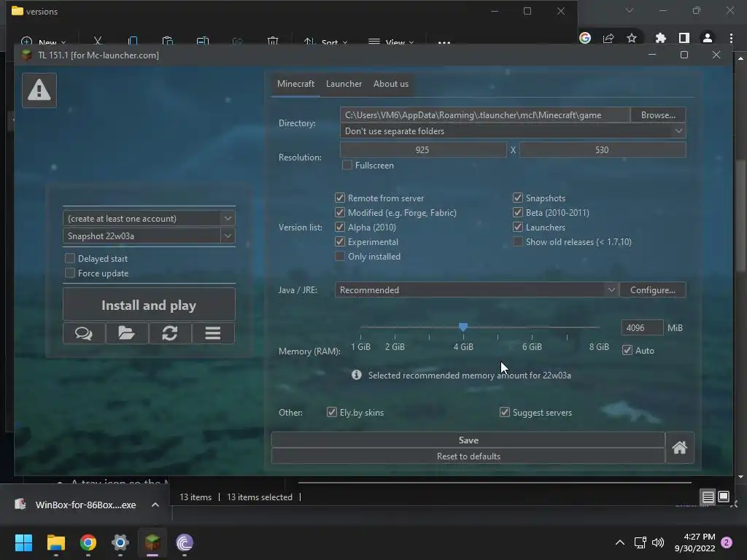The image size is (747, 560).
Task: Click the refresh versions icon button
Action: tap(169, 333)
